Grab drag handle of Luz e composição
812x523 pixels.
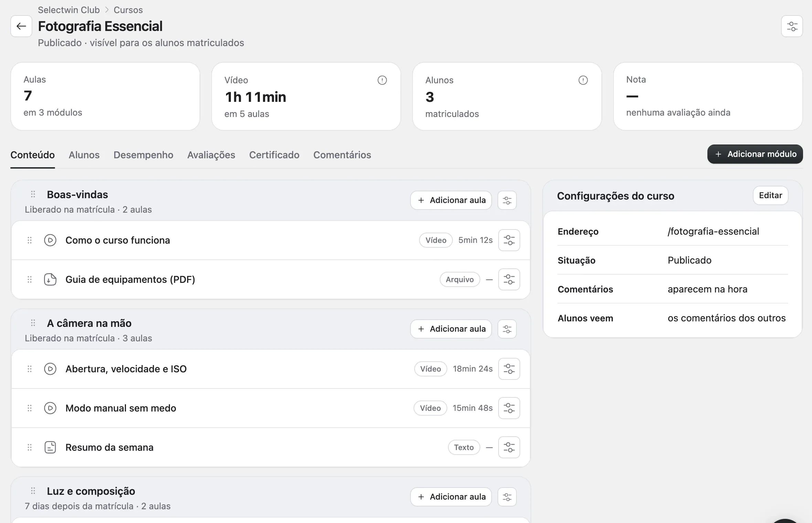[33, 491]
